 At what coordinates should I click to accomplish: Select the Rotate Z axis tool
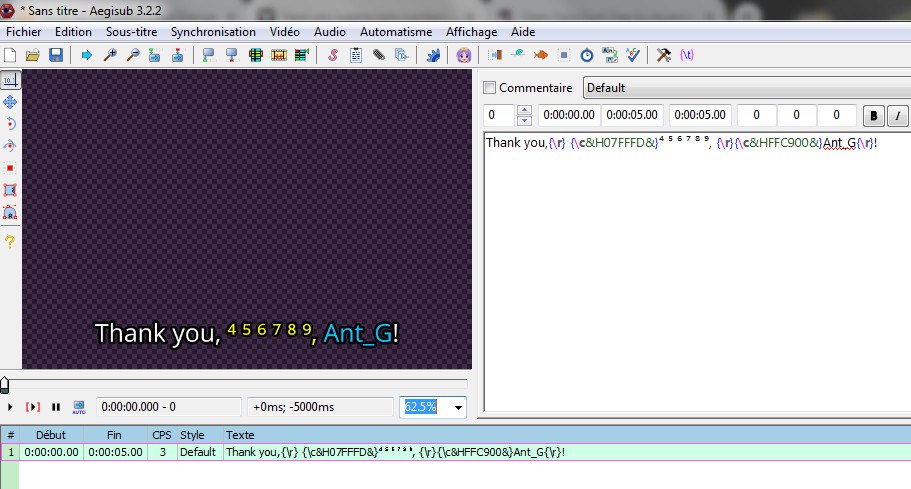(x=10, y=124)
